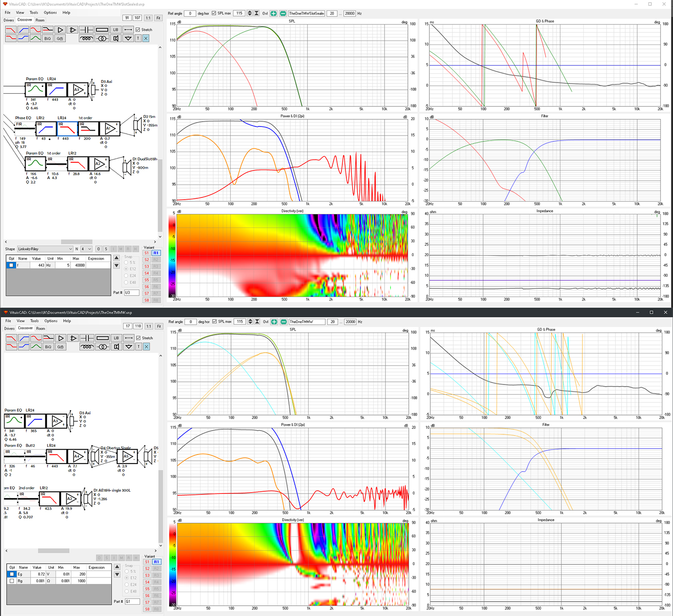Toggle the SPL max checkbox in the top window
Image resolution: width=673 pixels, height=616 pixels.
(x=214, y=13)
